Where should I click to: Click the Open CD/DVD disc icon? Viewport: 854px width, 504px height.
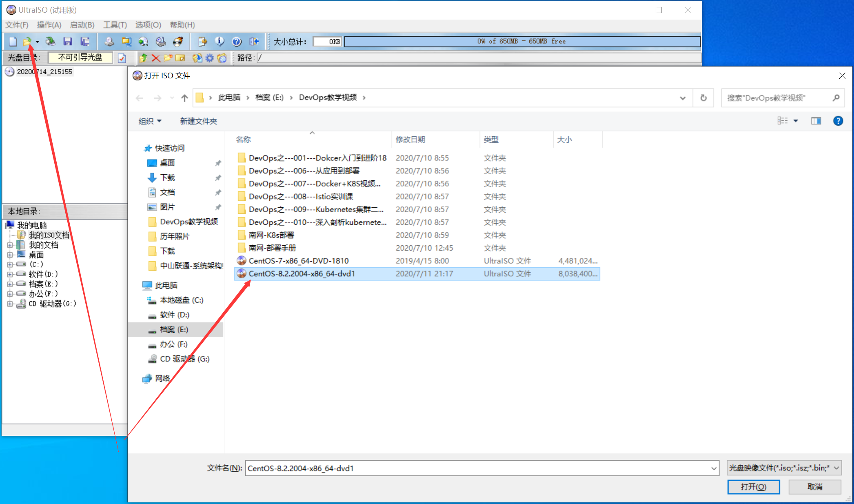tap(51, 42)
